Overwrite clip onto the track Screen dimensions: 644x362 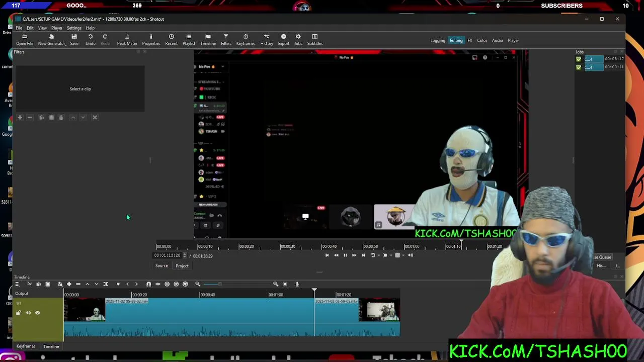click(97, 284)
